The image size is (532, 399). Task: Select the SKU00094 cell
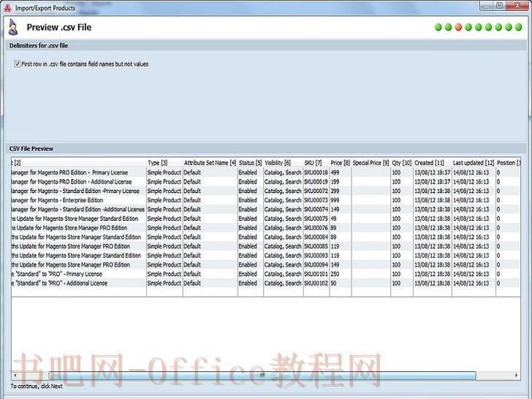(316, 265)
